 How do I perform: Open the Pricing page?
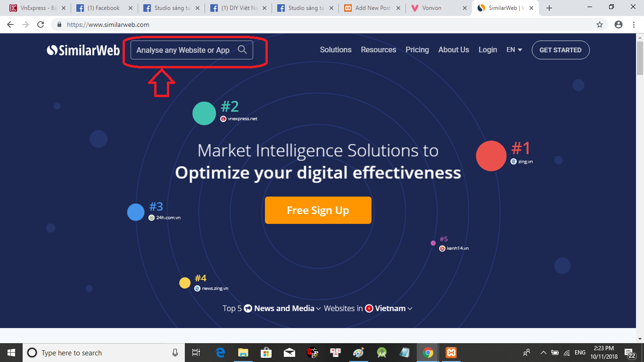coord(417,50)
